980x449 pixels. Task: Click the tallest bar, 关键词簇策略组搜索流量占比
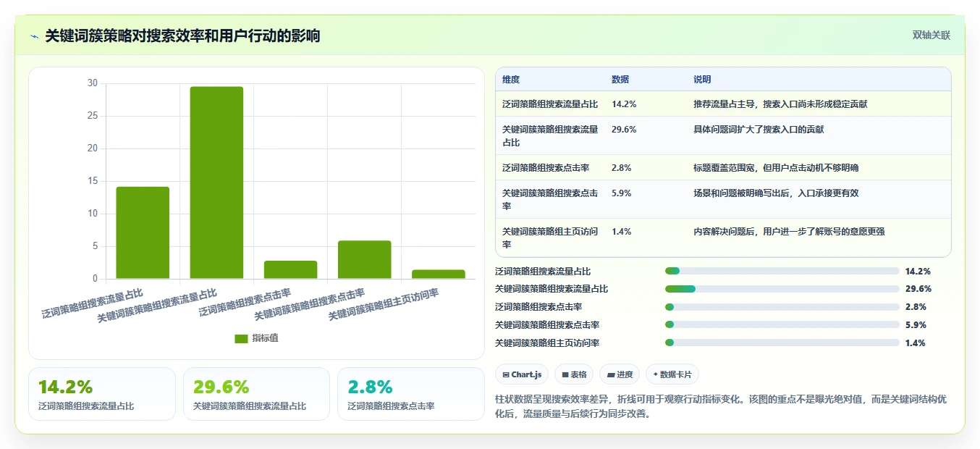(x=216, y=182)
